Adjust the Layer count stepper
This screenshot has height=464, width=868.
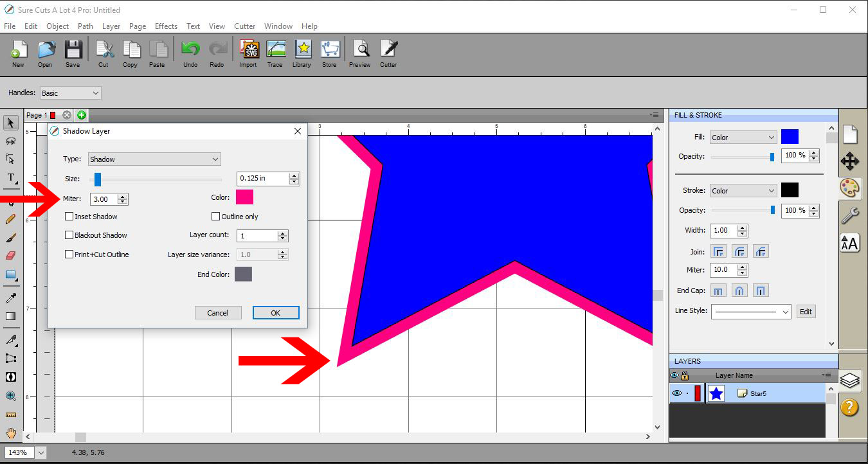point(282,236)
